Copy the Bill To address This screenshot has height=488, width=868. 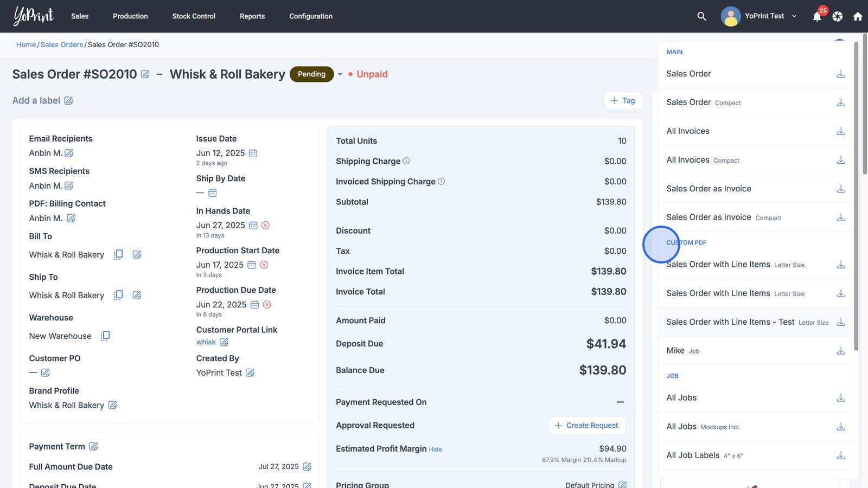(x=118, y=254)
